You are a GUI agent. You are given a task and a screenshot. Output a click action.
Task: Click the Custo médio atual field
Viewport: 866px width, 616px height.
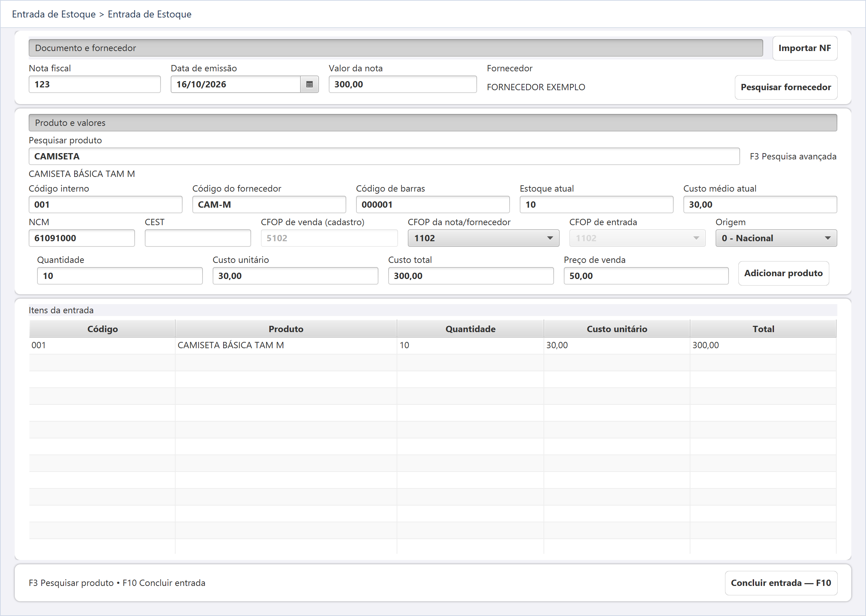[x=760, y=205]
